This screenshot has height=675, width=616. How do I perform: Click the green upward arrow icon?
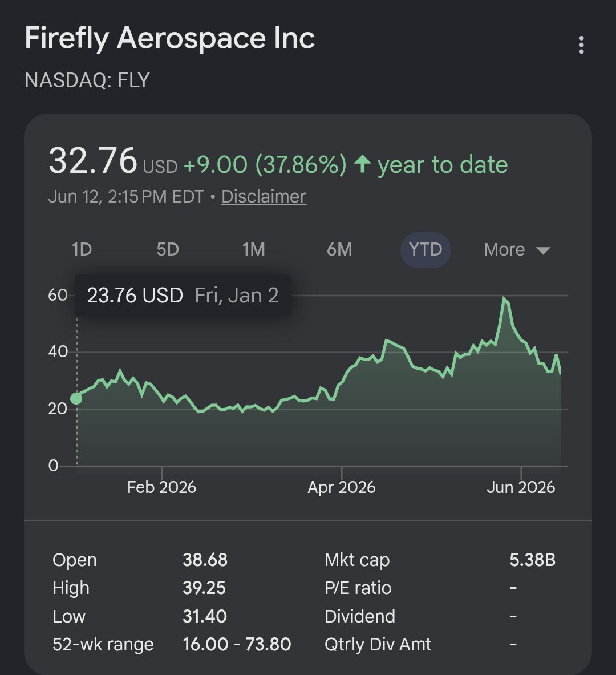(362, 164)
